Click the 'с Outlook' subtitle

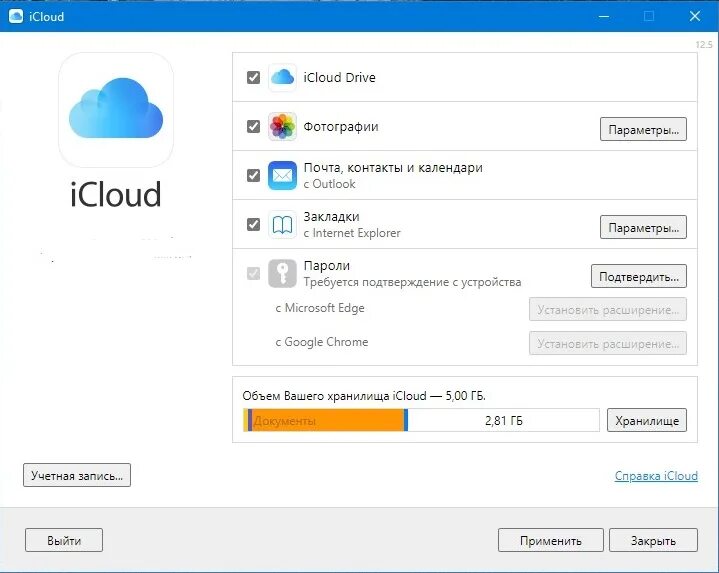[329, 184]
